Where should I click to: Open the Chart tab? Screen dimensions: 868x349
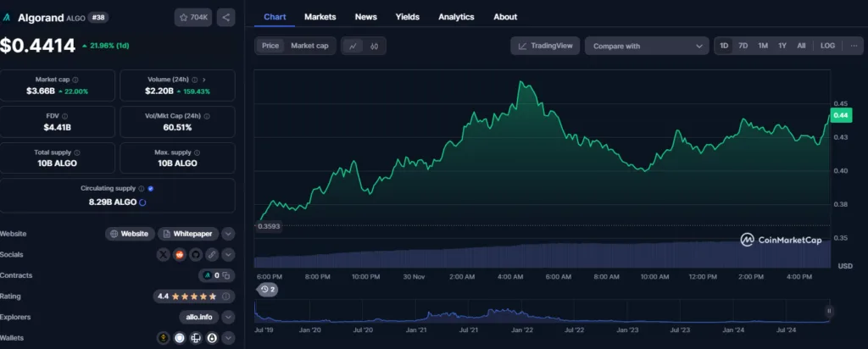pyautogui.click(x=275, y=17)
